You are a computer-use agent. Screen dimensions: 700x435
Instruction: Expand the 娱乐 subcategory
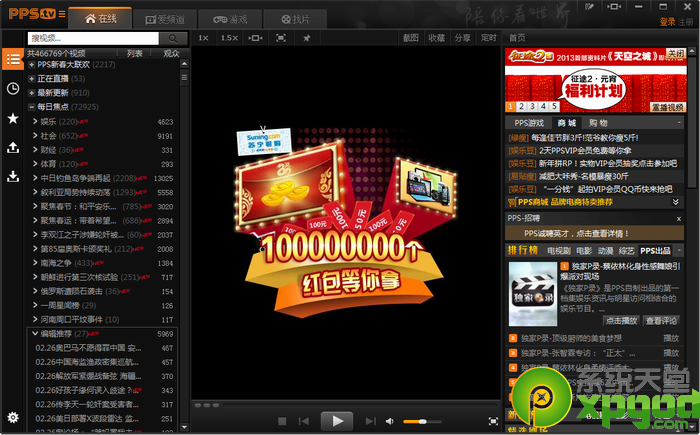click(x=35, y=121)
